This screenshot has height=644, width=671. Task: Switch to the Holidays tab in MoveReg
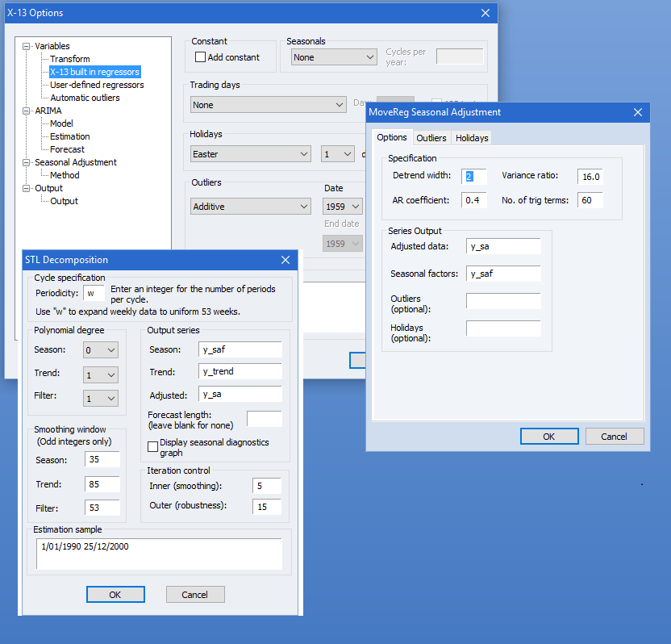pos(472,138)
